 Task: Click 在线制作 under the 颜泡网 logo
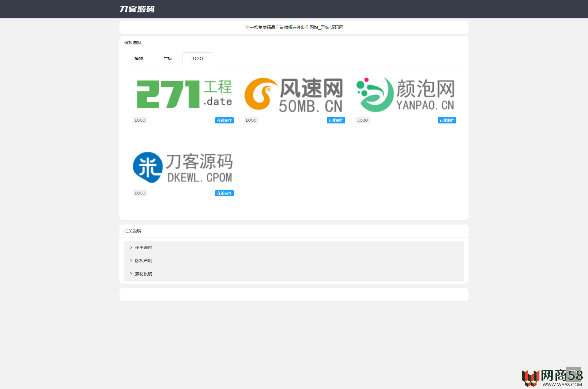[x=447, y=120]
